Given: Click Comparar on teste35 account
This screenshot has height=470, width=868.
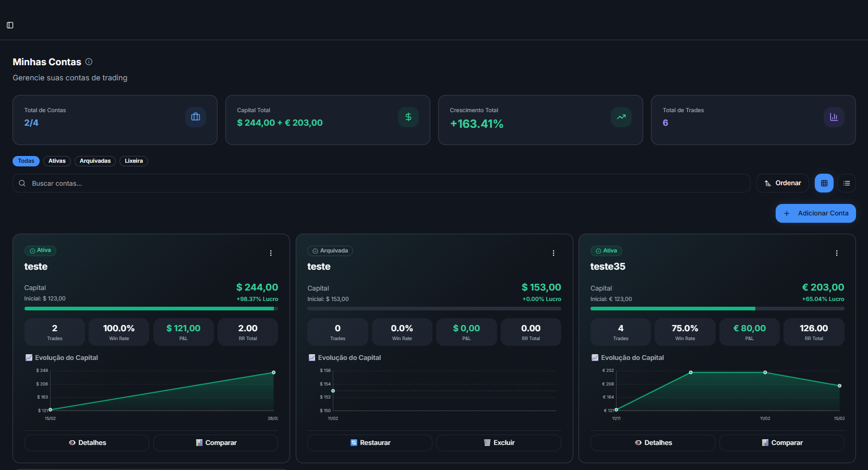Looking at the screenshot, I should pos(782,443).
